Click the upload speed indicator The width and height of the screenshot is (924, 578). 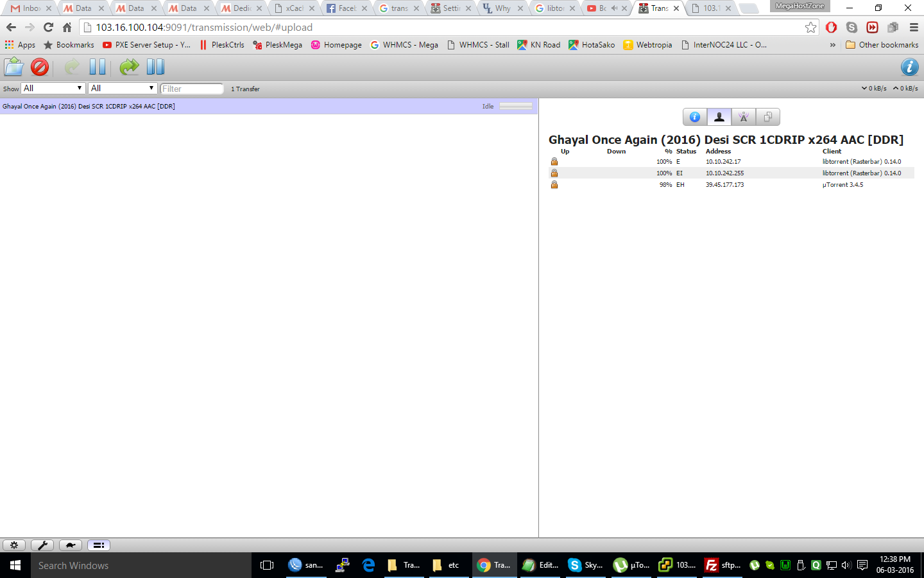905,89
